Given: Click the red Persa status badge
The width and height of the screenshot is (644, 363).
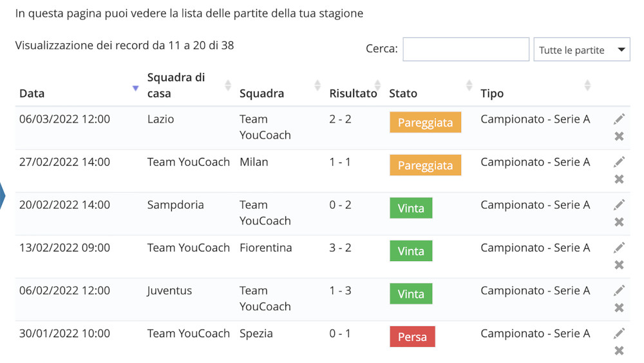Looking at the screenshot, I should tap(412, 337).
